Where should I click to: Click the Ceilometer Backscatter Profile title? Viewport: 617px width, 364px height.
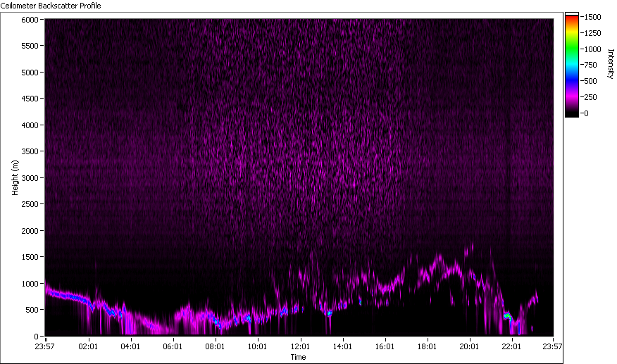pos(51,6)
